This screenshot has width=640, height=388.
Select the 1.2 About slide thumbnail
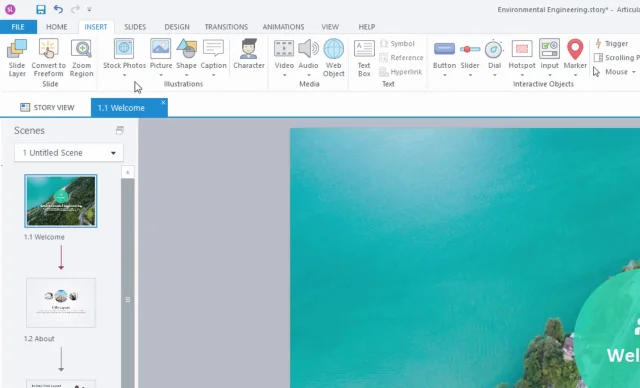[61, 303]
